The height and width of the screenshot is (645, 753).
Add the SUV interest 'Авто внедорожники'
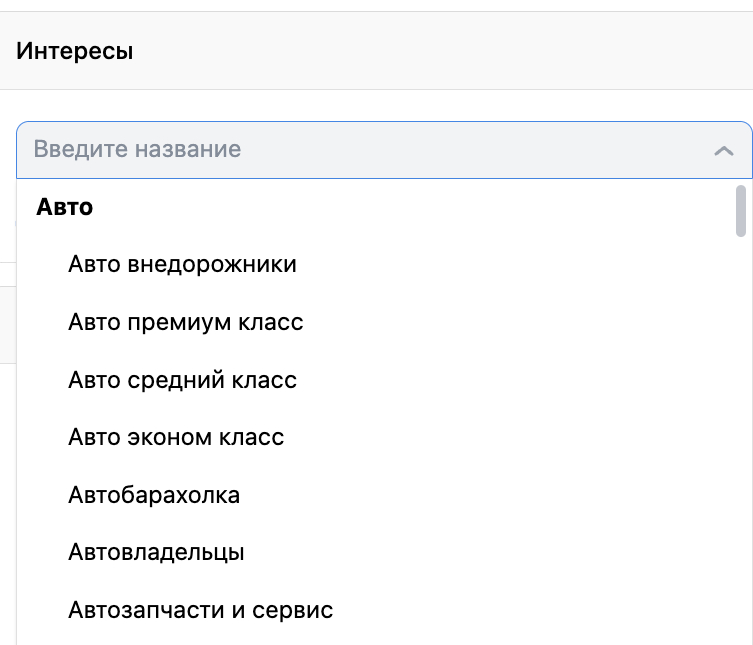click(x=182, y=265)
